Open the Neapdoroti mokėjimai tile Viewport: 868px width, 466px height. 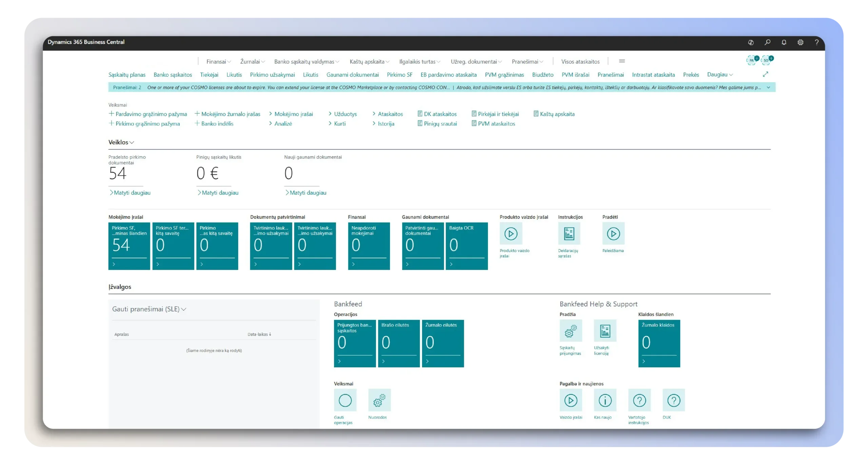point(369,246)
